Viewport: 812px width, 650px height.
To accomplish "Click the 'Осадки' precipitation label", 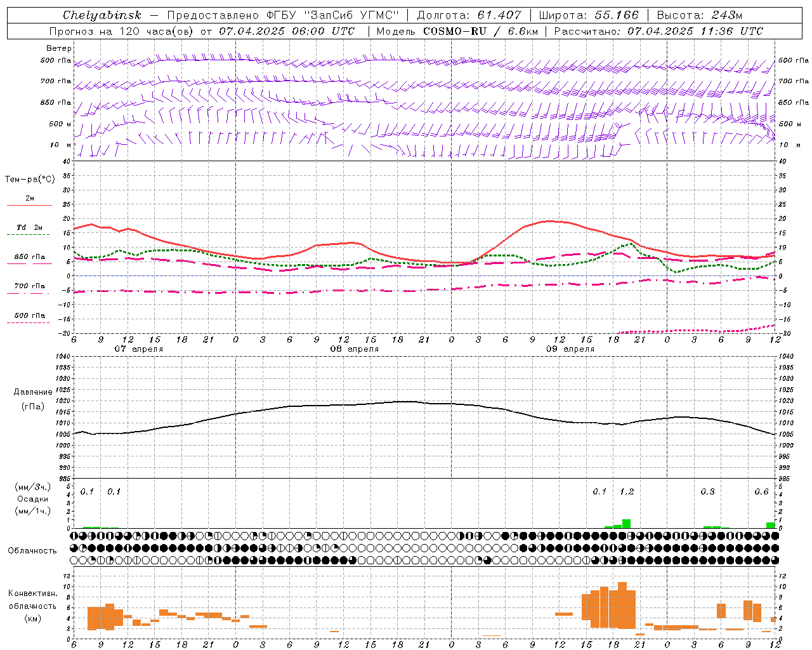I will click(x=32, y=499).
